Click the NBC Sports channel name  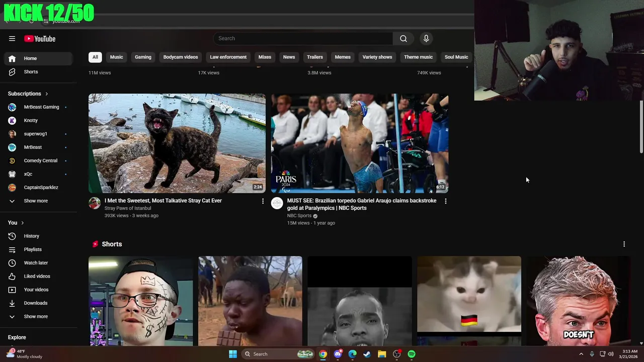(299, 216)
